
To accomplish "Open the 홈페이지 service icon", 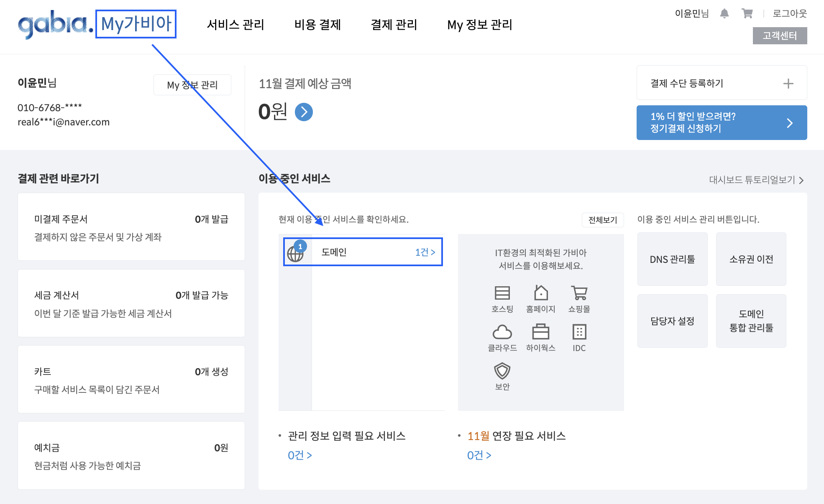I will (541, 300).
